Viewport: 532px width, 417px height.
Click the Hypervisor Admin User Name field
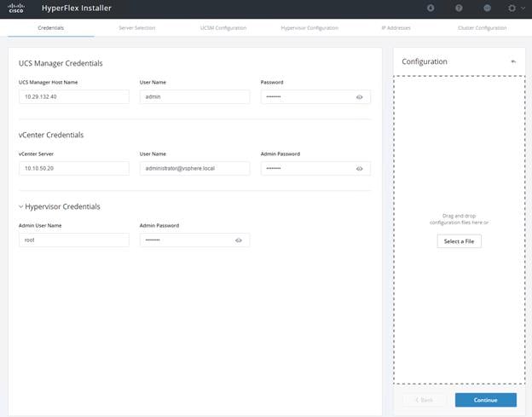[74, 240]
